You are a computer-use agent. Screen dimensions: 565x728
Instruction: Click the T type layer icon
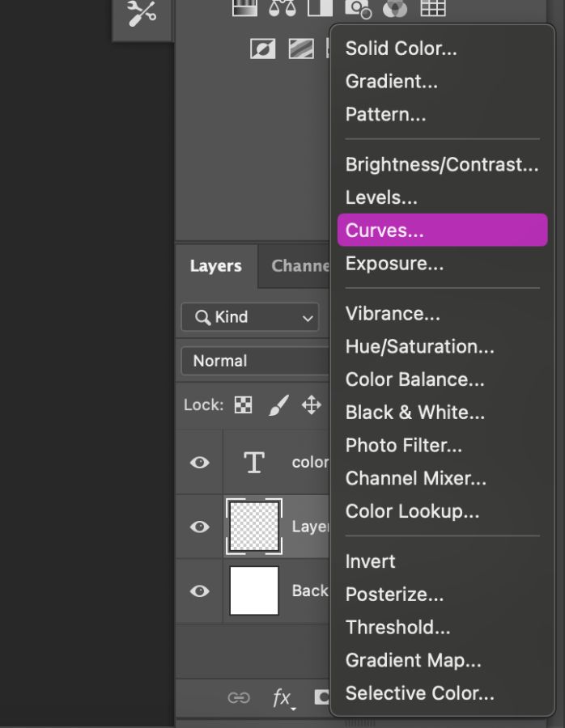click(254, 463)
